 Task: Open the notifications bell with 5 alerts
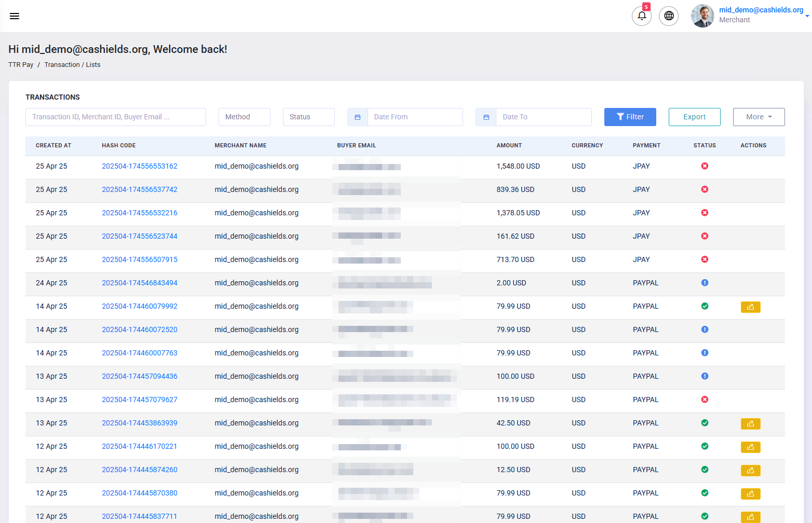pos(641,16)
